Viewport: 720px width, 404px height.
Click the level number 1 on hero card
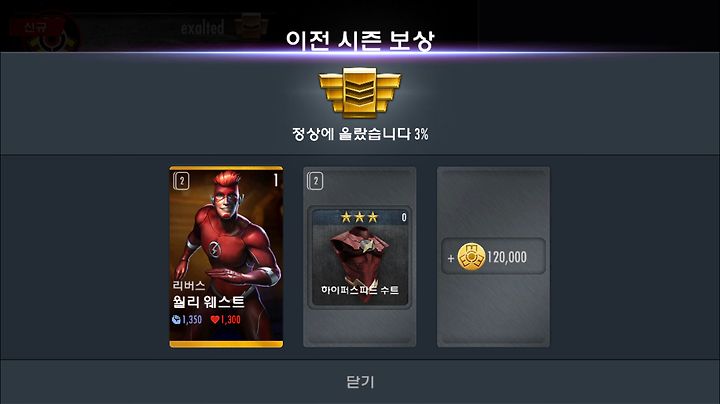click(276, 180)
